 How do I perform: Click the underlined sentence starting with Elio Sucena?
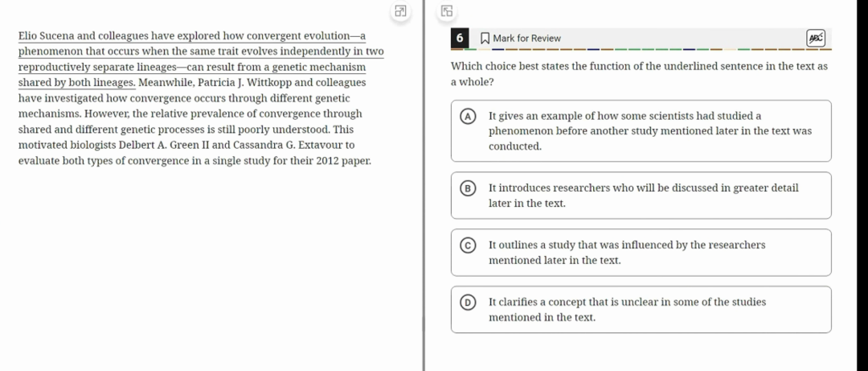click(201, 60)
